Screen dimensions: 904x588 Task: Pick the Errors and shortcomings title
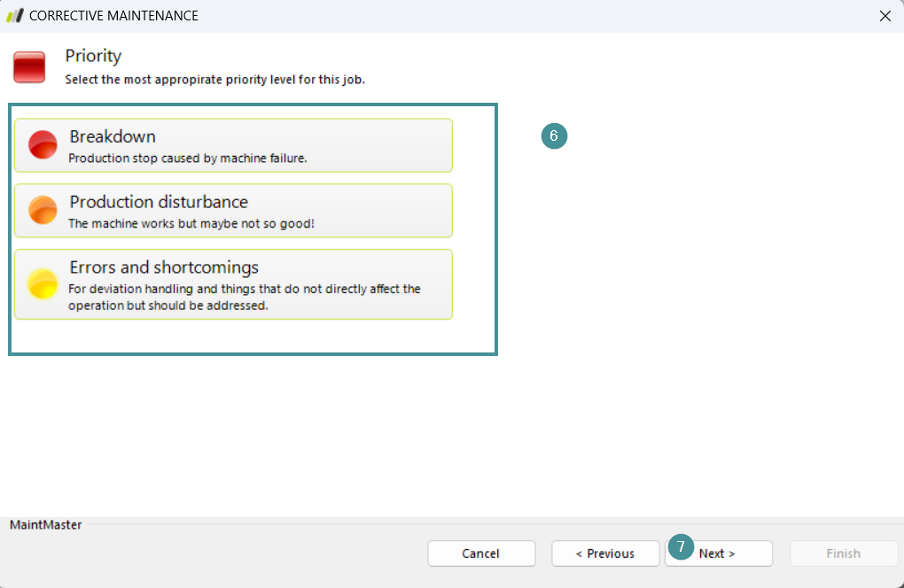coord(164,267)
